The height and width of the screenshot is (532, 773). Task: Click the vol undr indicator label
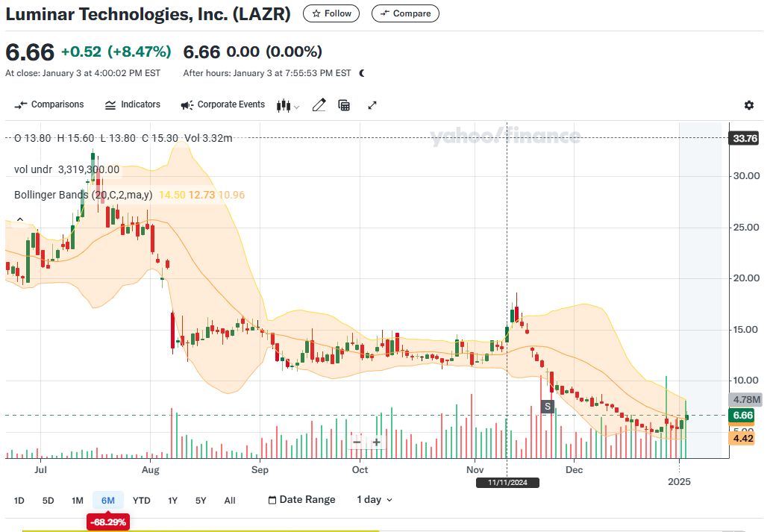pos(33,169)
